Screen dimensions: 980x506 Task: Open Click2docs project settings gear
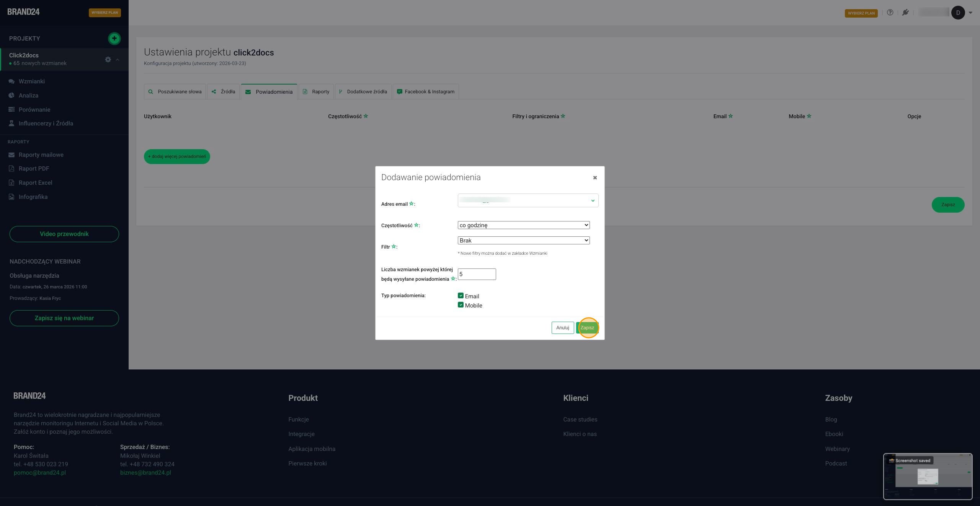pyautogui.click(x=108, y=60)
